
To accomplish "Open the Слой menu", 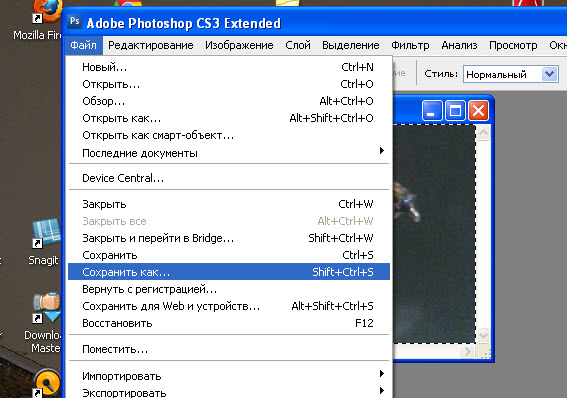I will point(298,46).
